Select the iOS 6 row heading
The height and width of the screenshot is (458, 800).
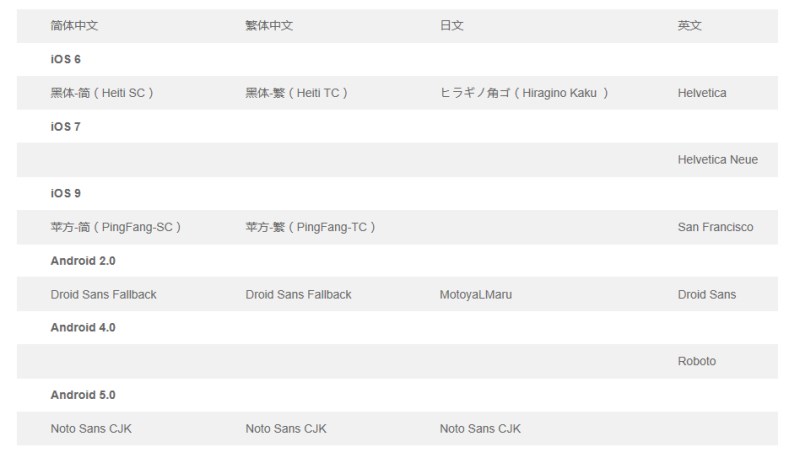click(x=65, y=59)
